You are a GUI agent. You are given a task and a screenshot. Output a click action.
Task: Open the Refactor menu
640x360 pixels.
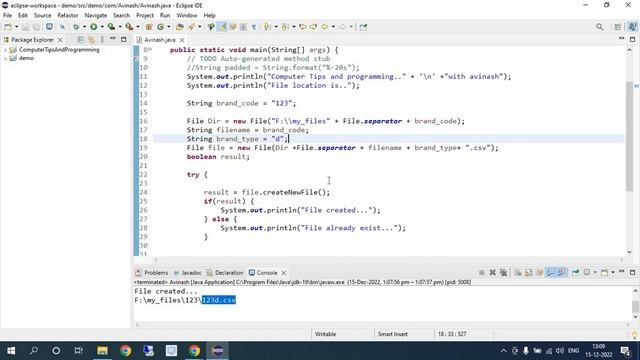coord(68,16)
